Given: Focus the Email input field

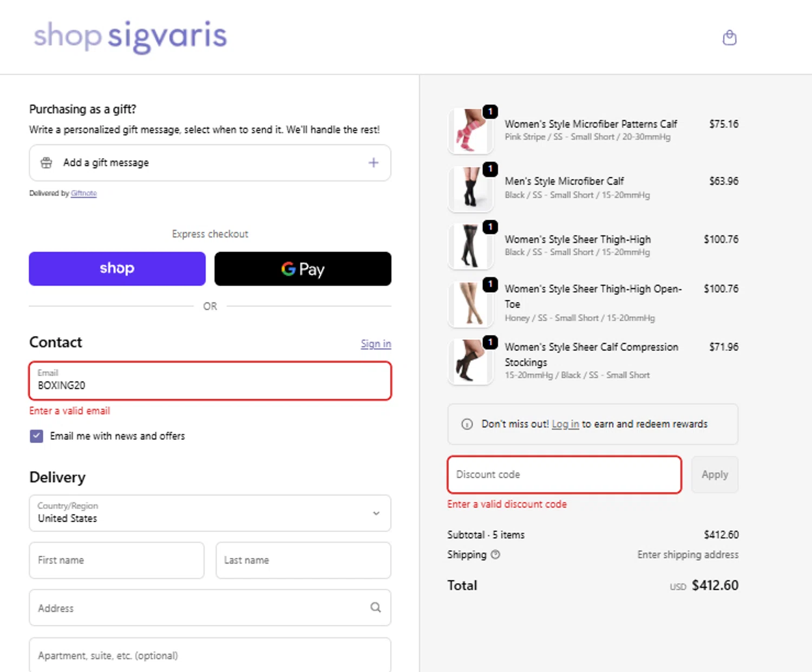Looking at the screenshot, I should pos(210,381).
